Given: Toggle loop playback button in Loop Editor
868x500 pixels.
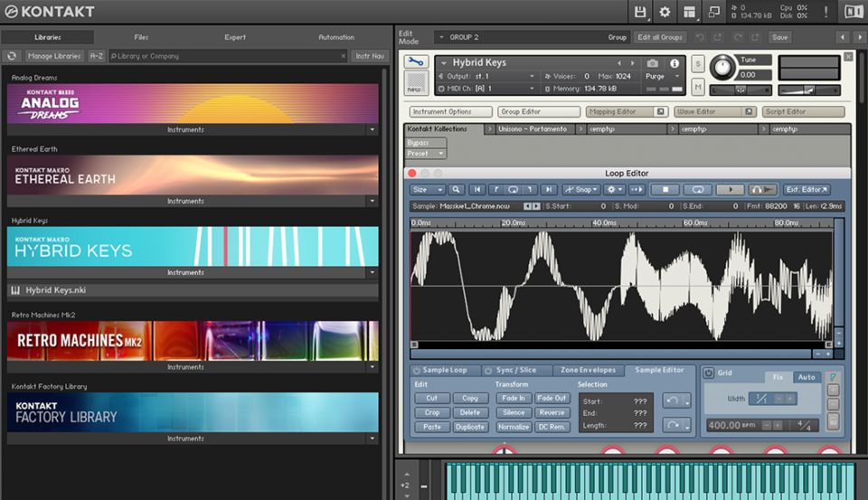Looking at the screenshot, I should tap(697, 189).
